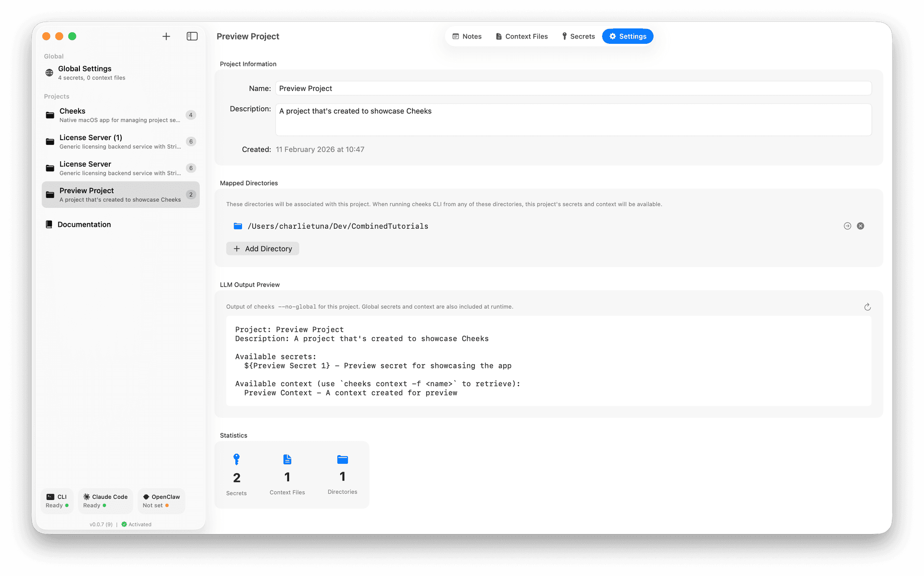924x576 pixels.
Task: Toggle the sidebar visibility icon
Action: pos(192,37)
